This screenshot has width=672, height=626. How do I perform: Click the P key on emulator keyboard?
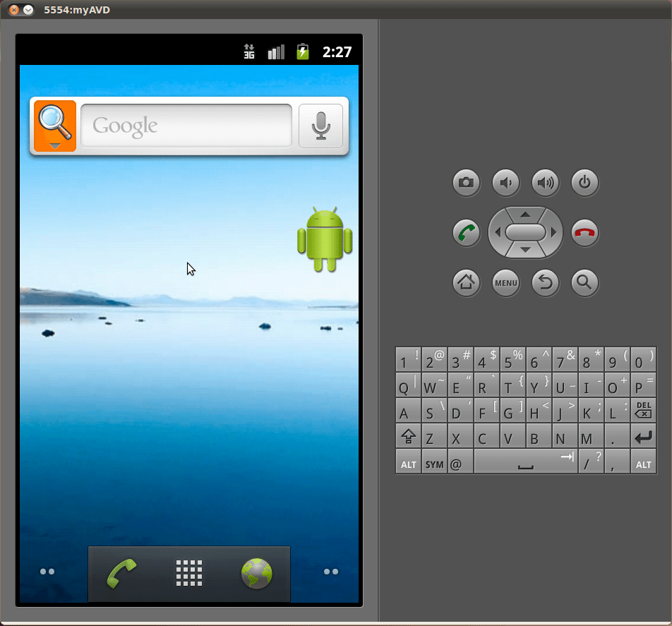pyautogui.click(x=643, y=385)
